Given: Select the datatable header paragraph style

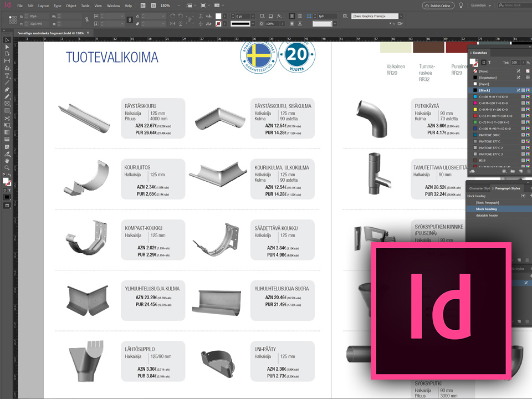Looking at the screenshot, I should [487, 216].
